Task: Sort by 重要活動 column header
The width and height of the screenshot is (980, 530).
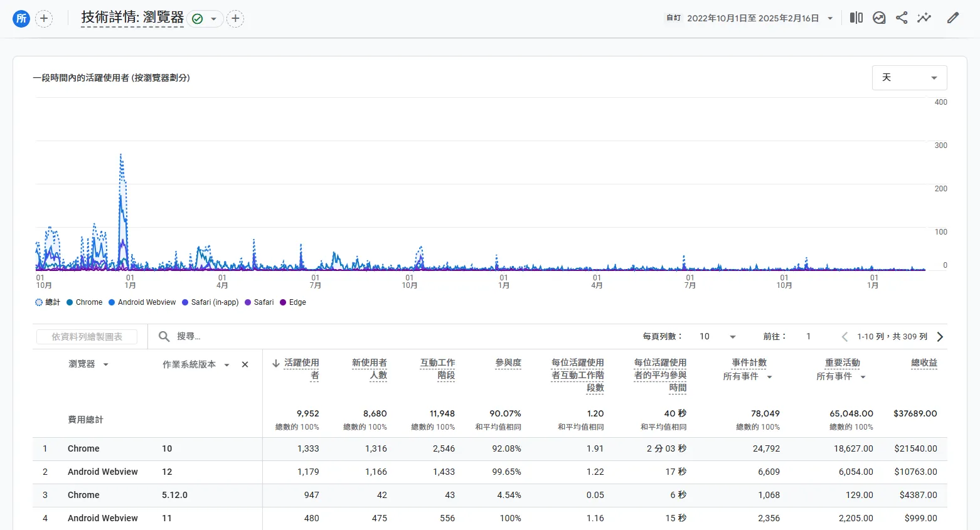Action: [843, 363]
